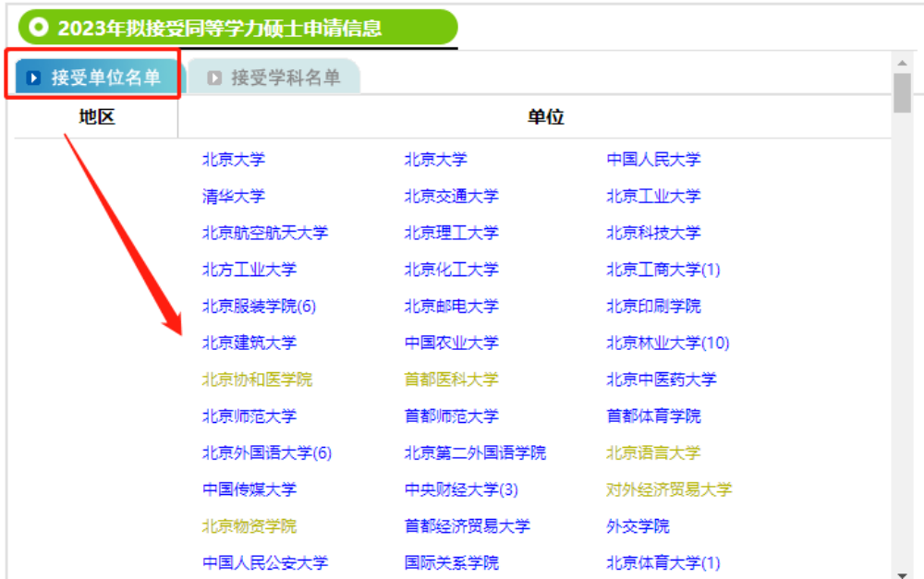Open the 北京建筑大学 link

[x=249, y=343]
